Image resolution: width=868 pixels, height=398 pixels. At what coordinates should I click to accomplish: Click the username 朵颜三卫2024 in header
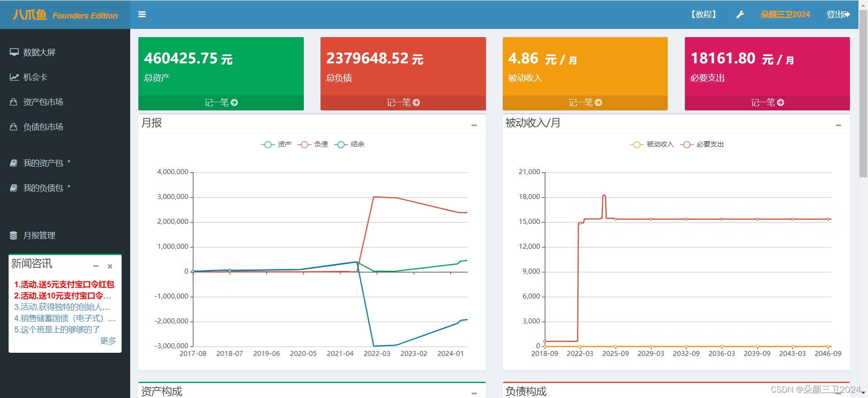tap(785, 14)
